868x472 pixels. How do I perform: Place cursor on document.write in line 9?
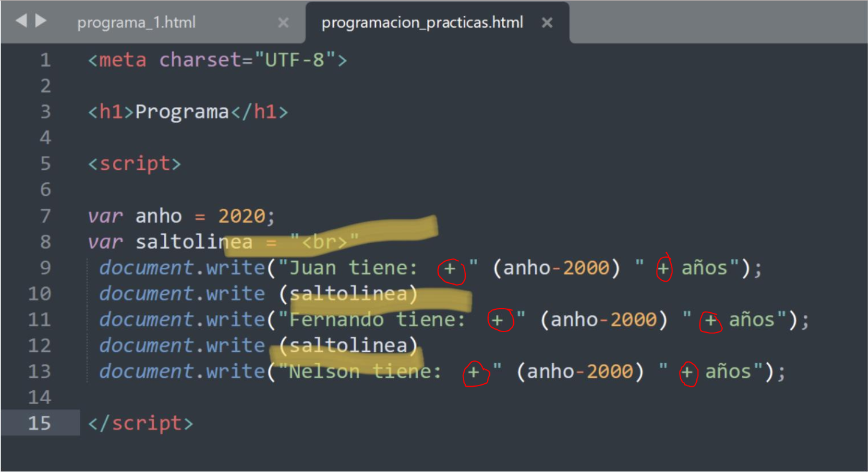pyautogui.click(x=182, y=267)
